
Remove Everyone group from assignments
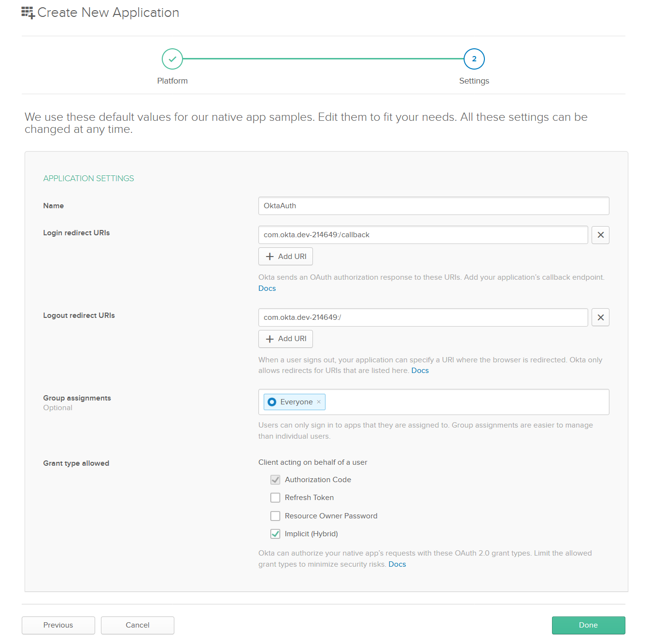pos(319,402)
